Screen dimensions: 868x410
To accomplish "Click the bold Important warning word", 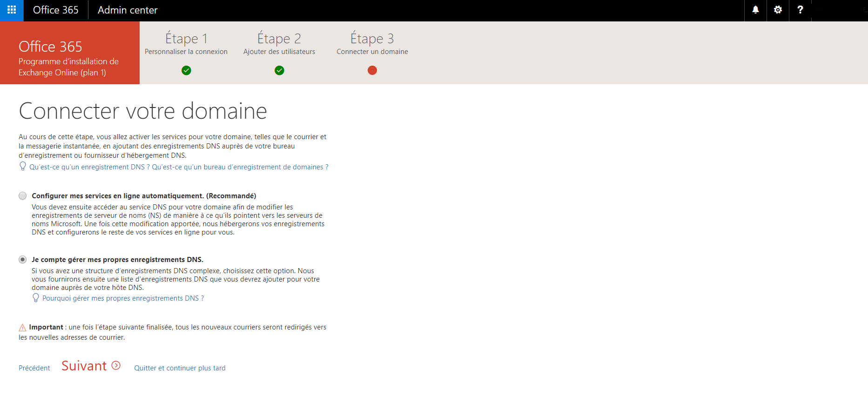I will tap(46, 327).
